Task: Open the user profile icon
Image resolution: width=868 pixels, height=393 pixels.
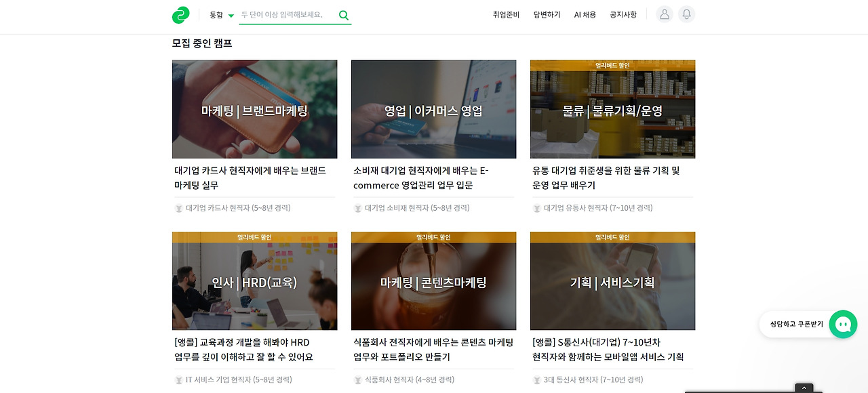Action: click(x=665, y=14)
